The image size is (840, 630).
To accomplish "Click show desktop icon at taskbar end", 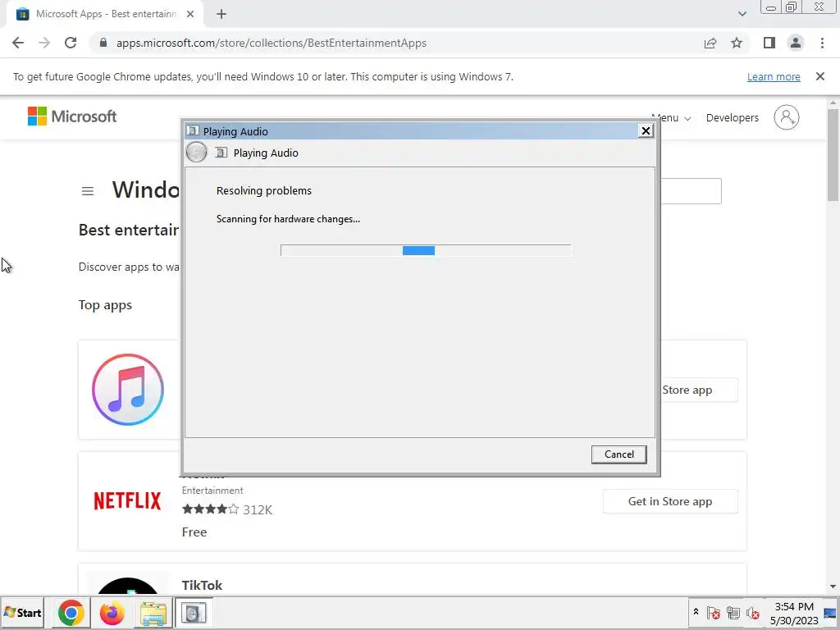I will [x=831, y=613].
